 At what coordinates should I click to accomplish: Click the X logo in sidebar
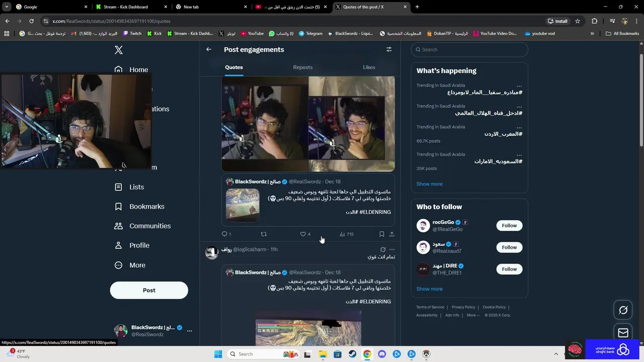(118, 50)
